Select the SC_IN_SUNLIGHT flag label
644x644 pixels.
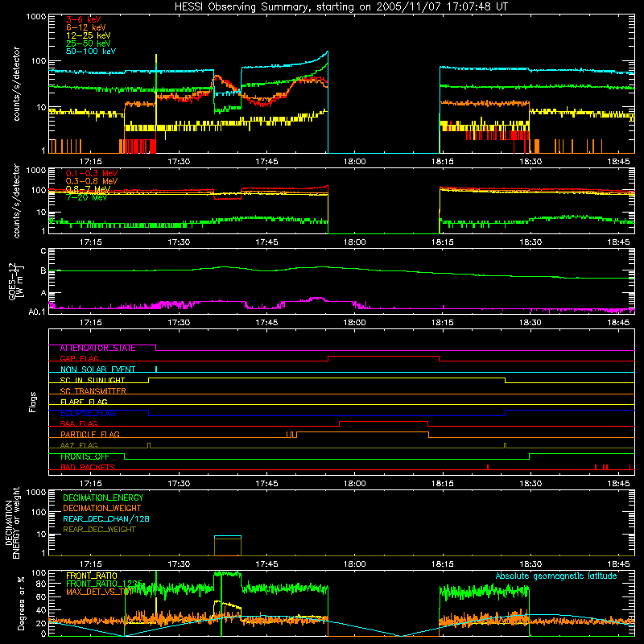point(93,380)
